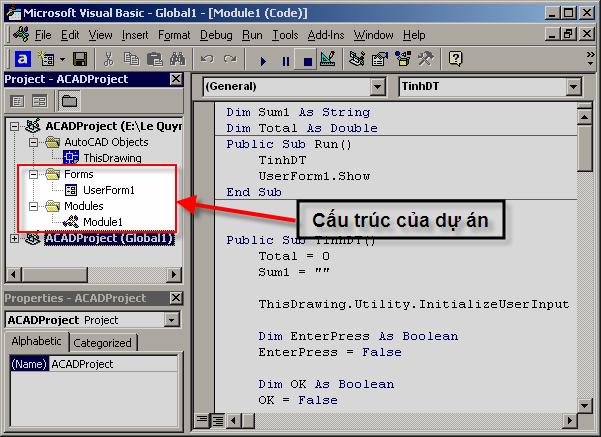
Task: Open the Window menu
Action: (x=373, y=35)
